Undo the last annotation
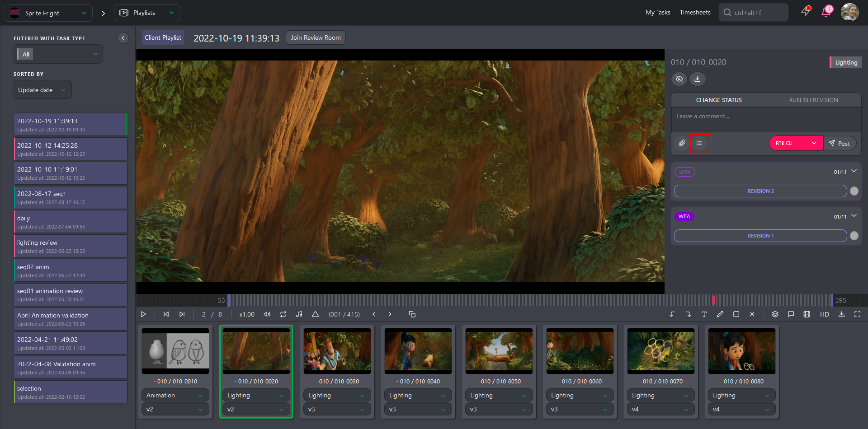 click(672, 314)
